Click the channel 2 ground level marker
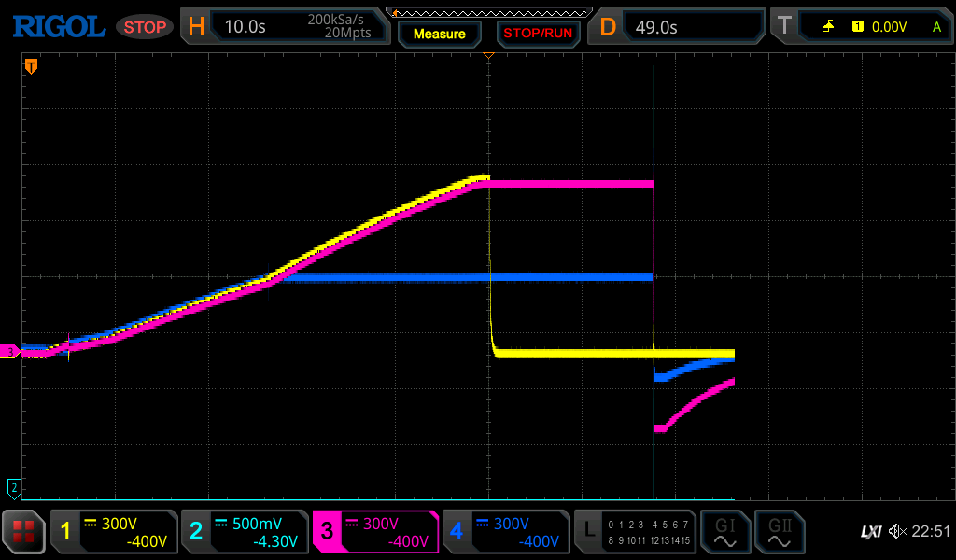 14,487
